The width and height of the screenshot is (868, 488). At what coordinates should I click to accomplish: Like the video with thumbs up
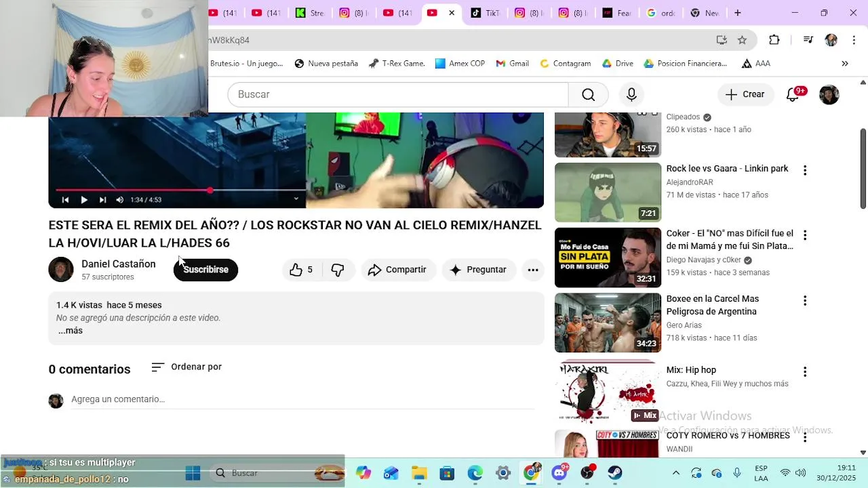click(x=302, y=270)
